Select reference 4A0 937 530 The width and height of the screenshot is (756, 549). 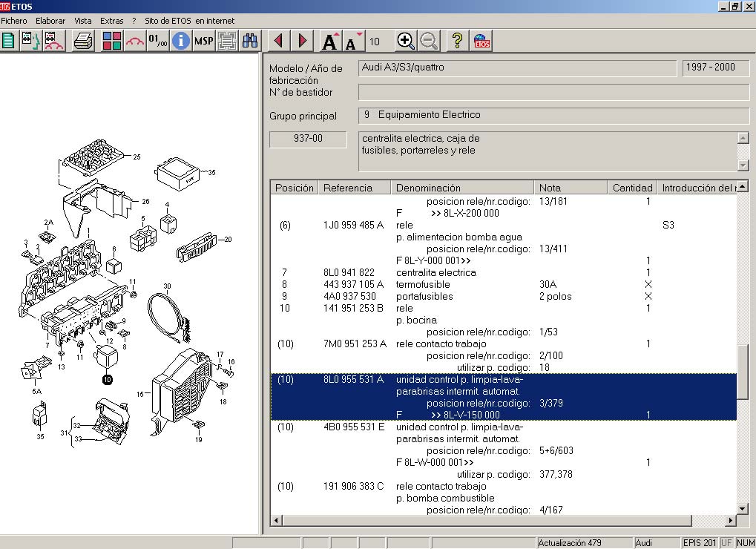point(349,297)
